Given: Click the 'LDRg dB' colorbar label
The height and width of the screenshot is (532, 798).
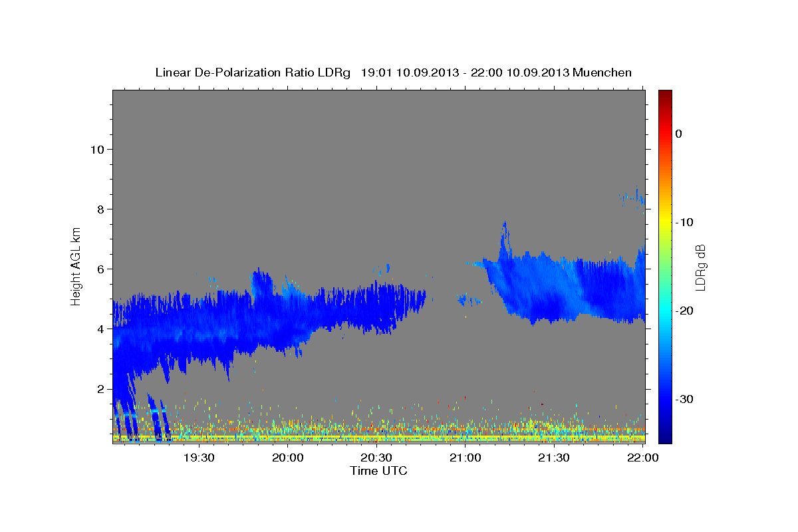Looking at the screenshot, I should 700,267.
